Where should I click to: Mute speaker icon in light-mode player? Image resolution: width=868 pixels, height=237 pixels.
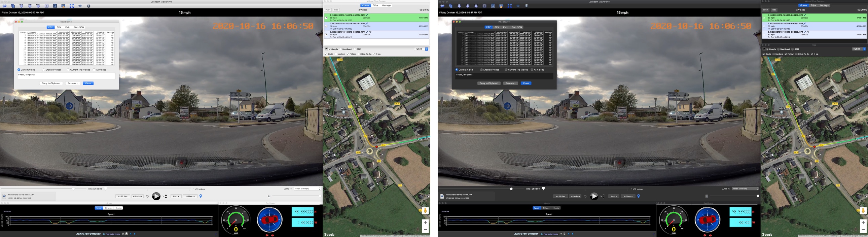coord(268,196)
